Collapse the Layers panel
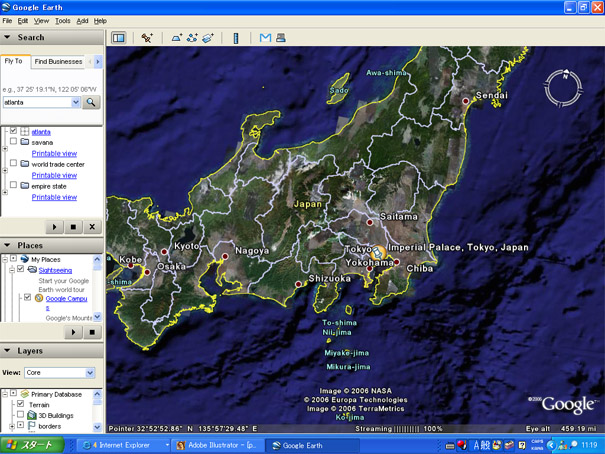The width and height of the screenshot is (605, 454). point(7,351)
